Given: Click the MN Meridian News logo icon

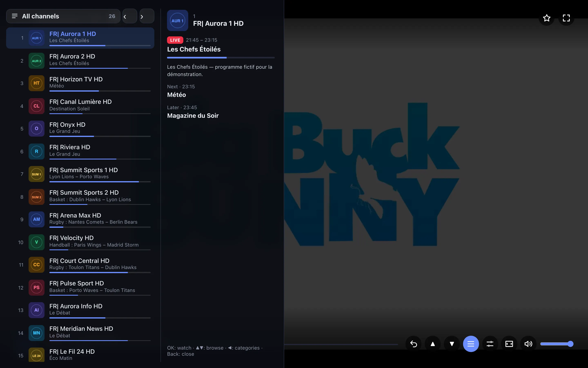Looking at the screenshot, I should coord(37,333).
